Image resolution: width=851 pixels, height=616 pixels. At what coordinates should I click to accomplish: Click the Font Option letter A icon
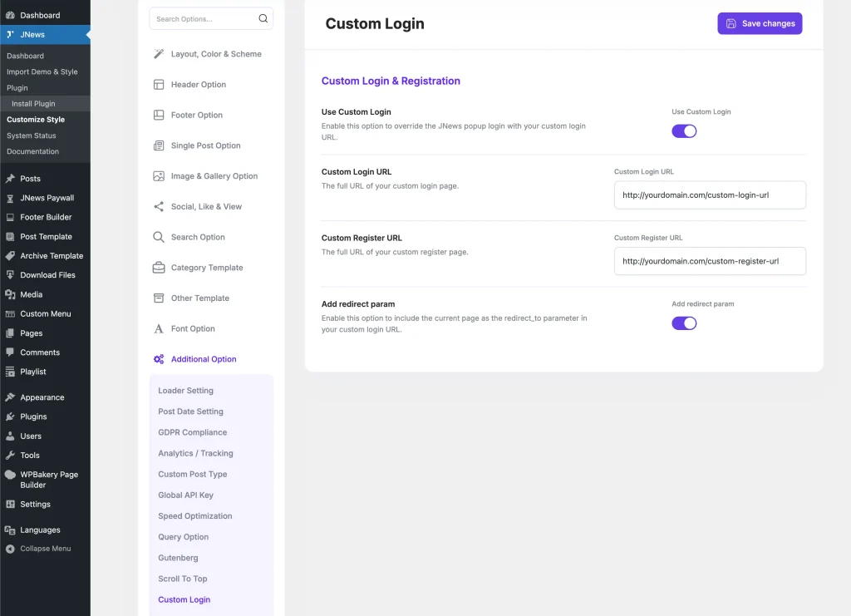point(159,328)
